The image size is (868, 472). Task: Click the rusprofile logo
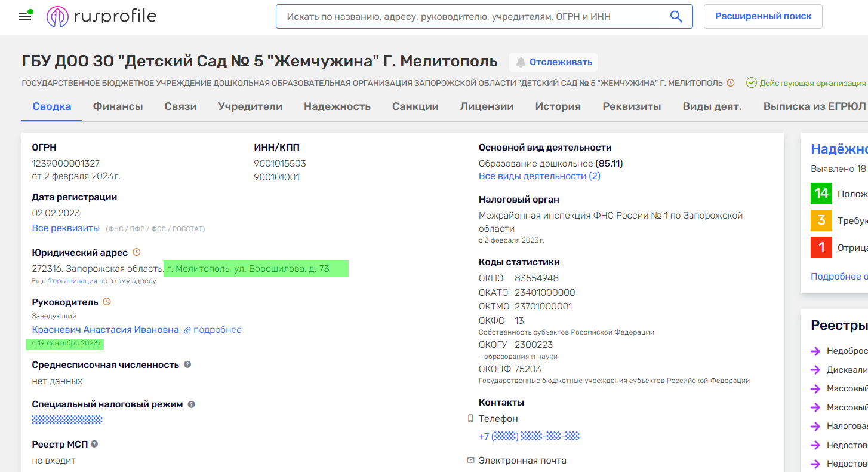[x=101, y=17]
